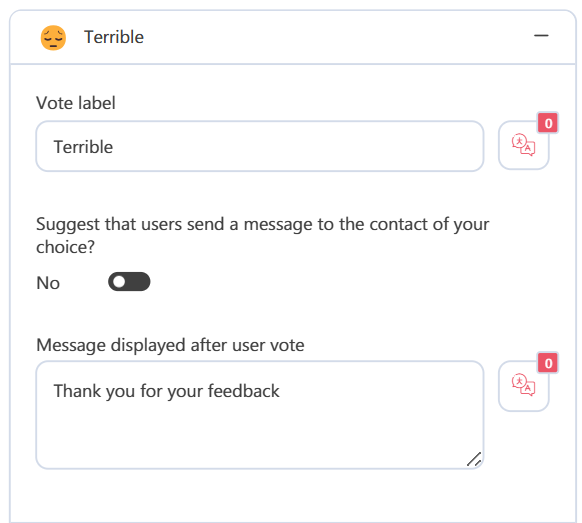This screenshot has width=582, height=523.
Task: Click the textarea resize handle corner
Action: pyautogui.click(x=474, y=460)
